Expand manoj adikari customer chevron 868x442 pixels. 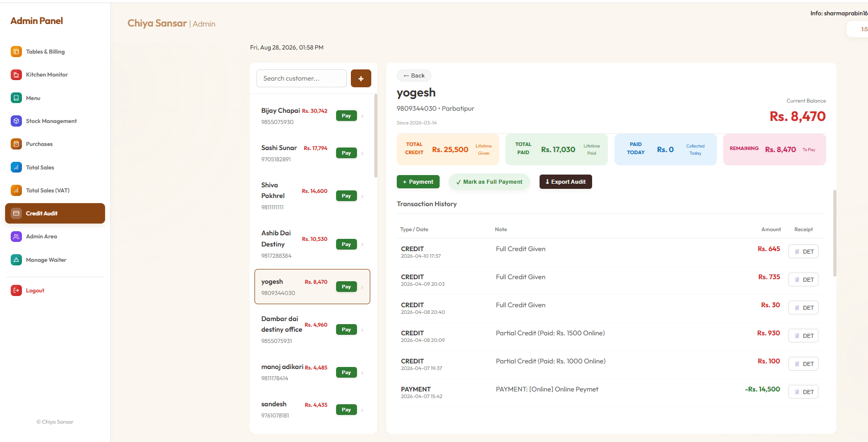(x=363, y=373)
